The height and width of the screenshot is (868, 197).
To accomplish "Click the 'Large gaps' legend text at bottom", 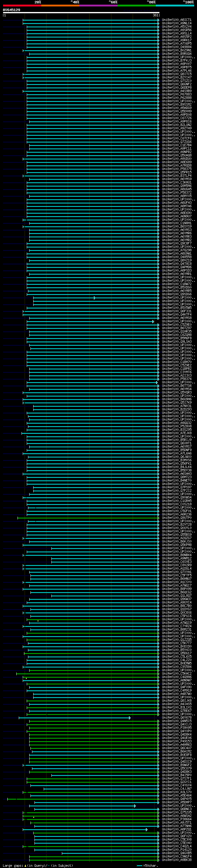I will pos(13,865).
